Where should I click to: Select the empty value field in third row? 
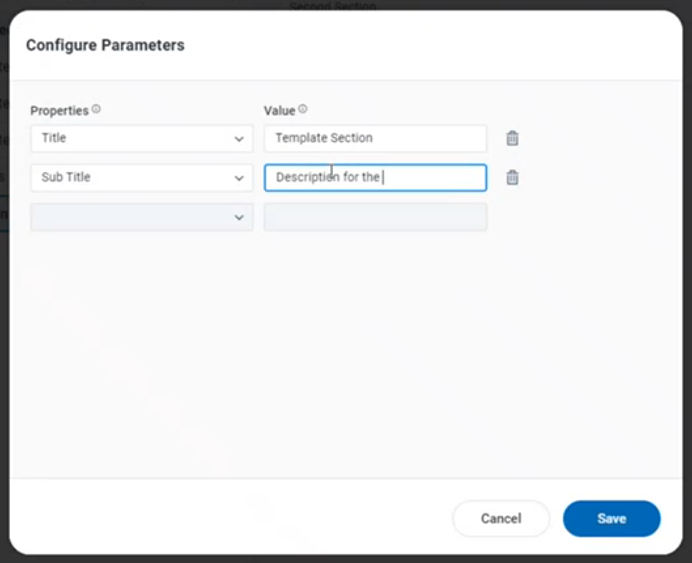point(375,217)
